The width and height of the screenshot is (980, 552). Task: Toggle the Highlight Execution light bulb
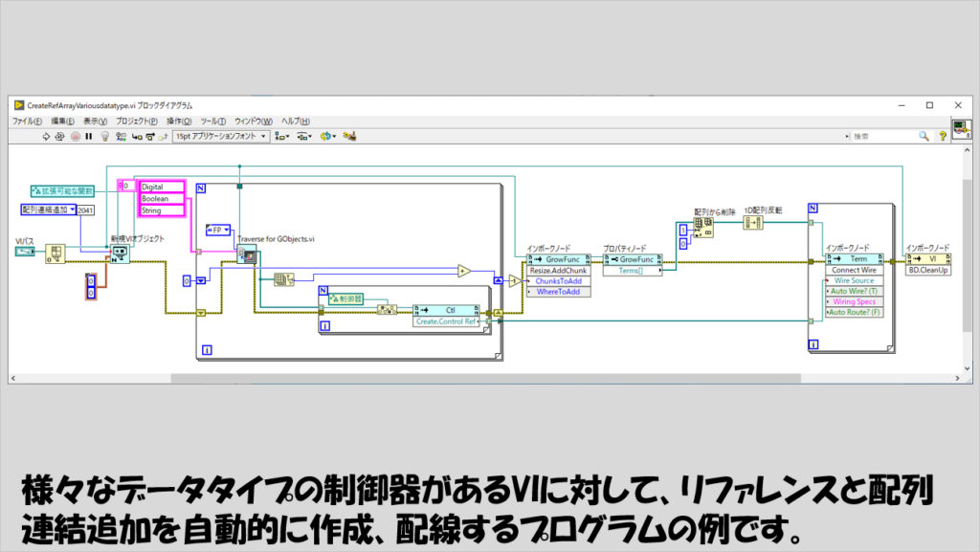coord(103,137)
